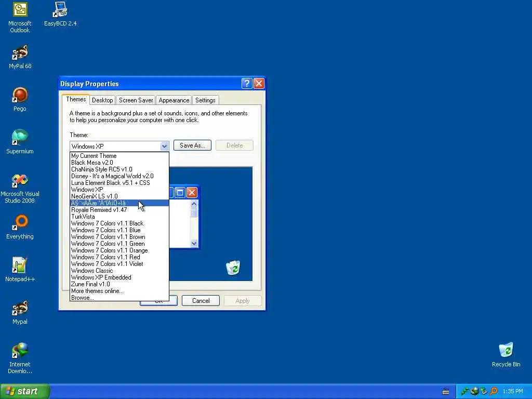532x399 pixels.
Task: Select the Mypal raccoon shortcut above Internet Download
Action: point(20,312)
